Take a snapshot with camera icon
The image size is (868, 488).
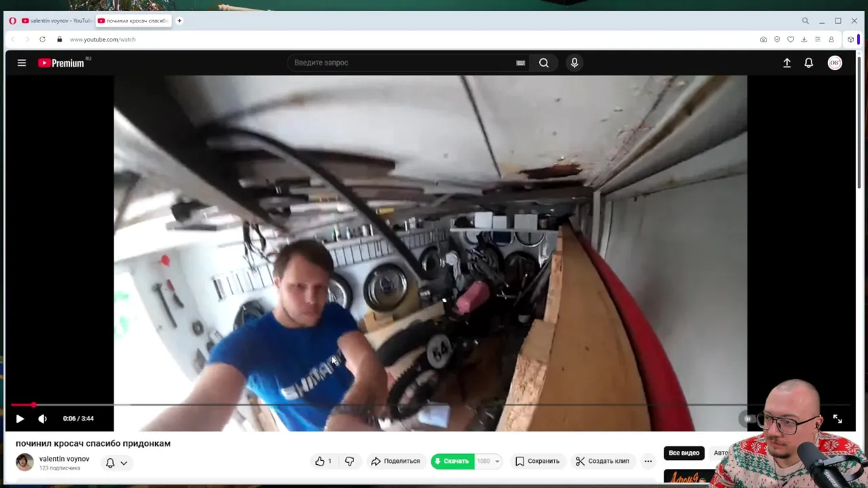(x=764, y=39)
